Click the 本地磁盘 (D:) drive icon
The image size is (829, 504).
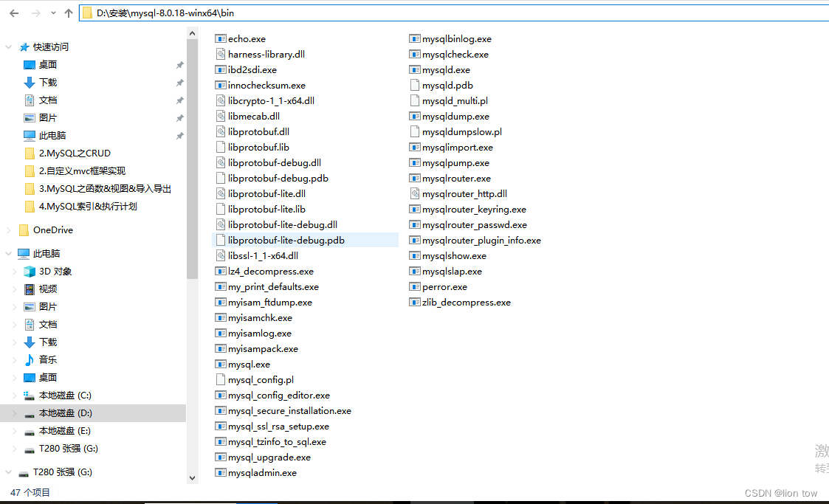tap(30, 414)
